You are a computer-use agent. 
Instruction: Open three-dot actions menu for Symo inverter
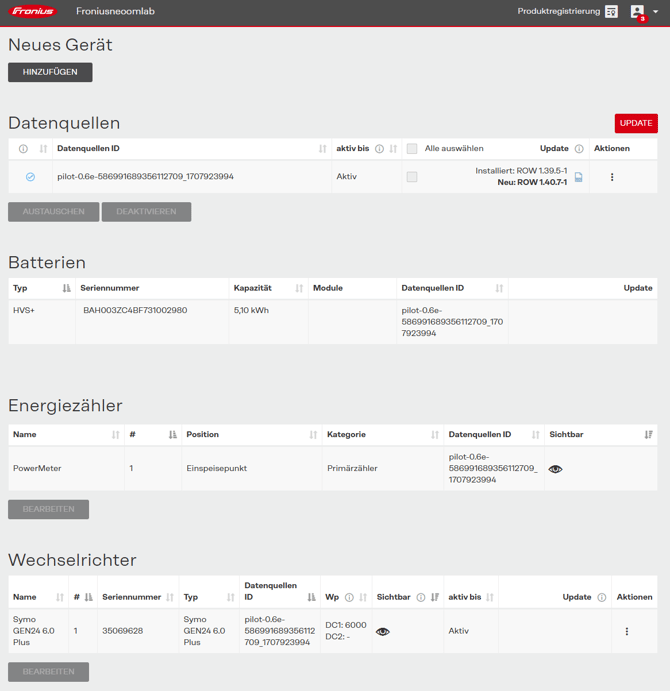(x=627, y=631)
